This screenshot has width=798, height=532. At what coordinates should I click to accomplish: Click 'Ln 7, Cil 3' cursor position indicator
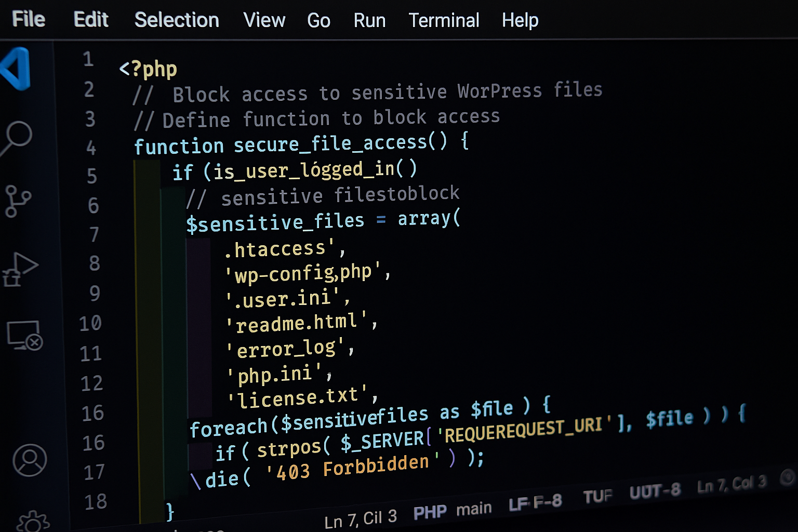click(361, 519)
